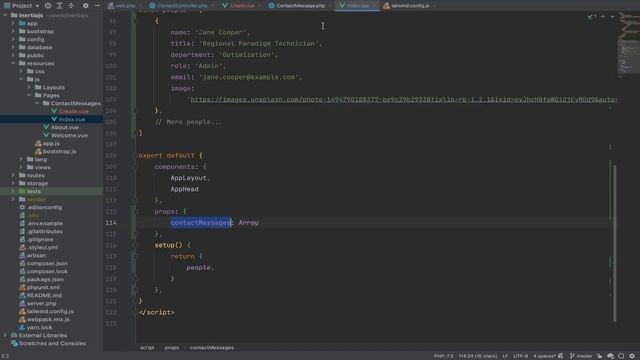Expand the Layouts folder
Viewport: 640px width, 360px height.
click(x=29, y=87)
